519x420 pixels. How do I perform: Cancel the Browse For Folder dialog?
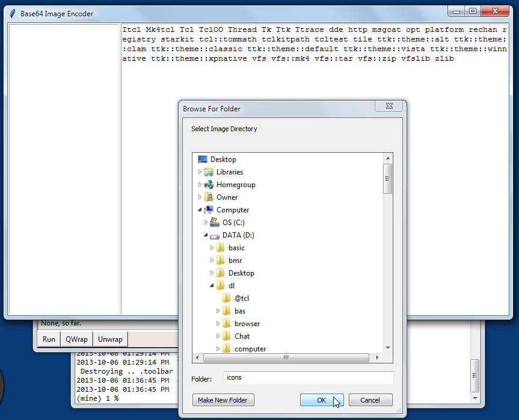tap(370, 400)
